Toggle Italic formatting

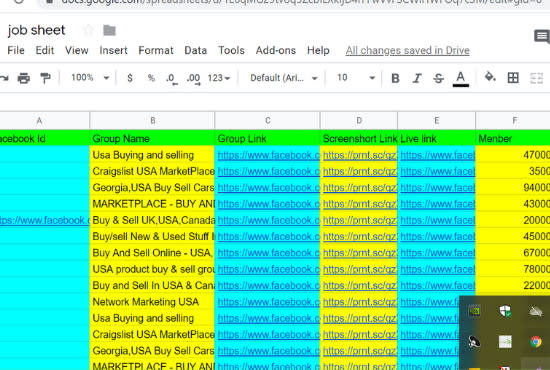[417, 78]
